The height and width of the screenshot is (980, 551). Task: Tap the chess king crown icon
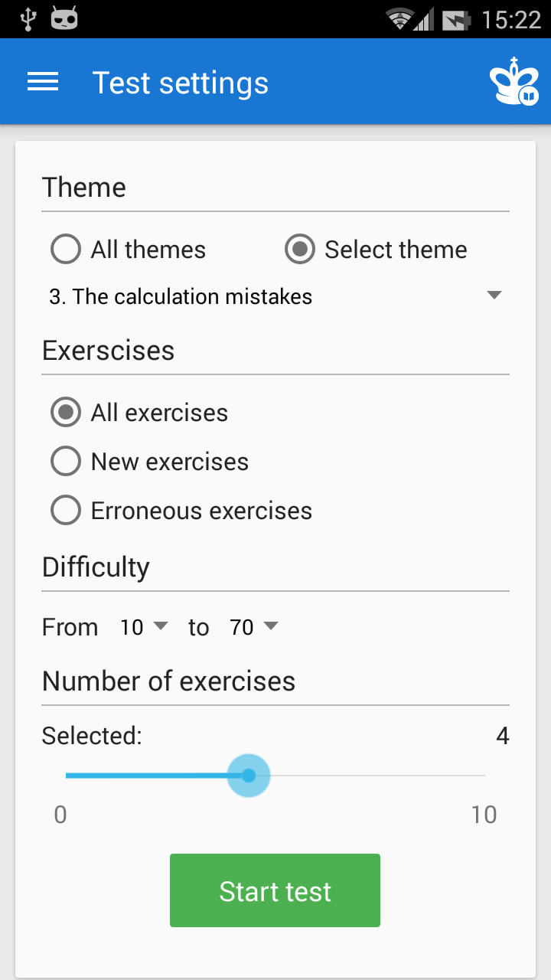click(x=514, y=81)
